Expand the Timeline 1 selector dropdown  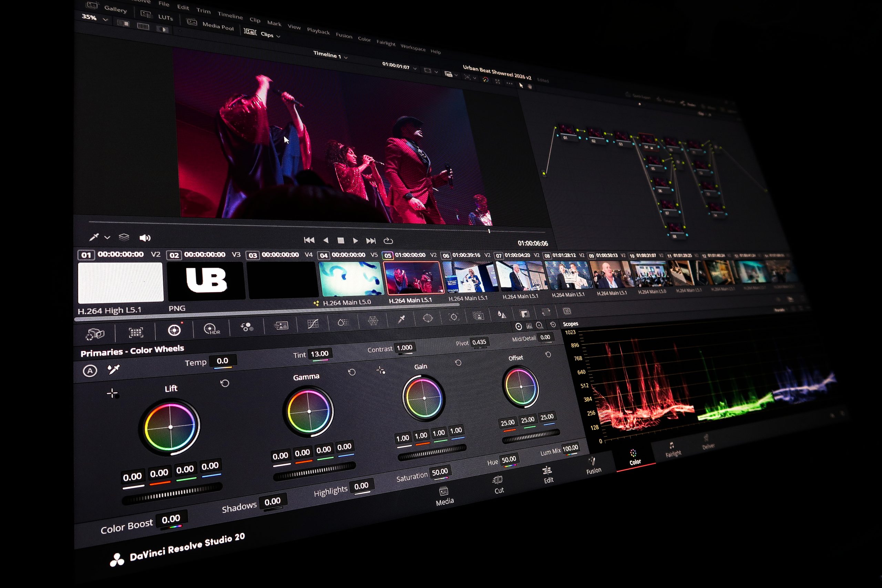point(346,58)
